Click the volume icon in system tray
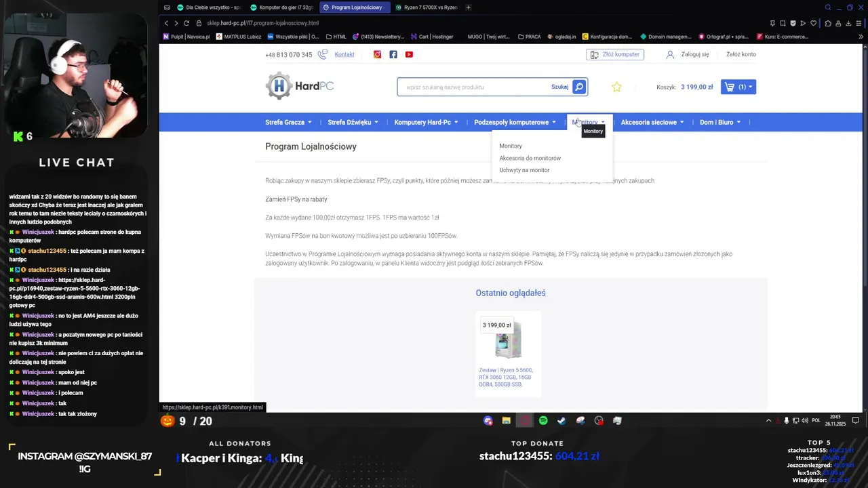 tap(805, 421)
